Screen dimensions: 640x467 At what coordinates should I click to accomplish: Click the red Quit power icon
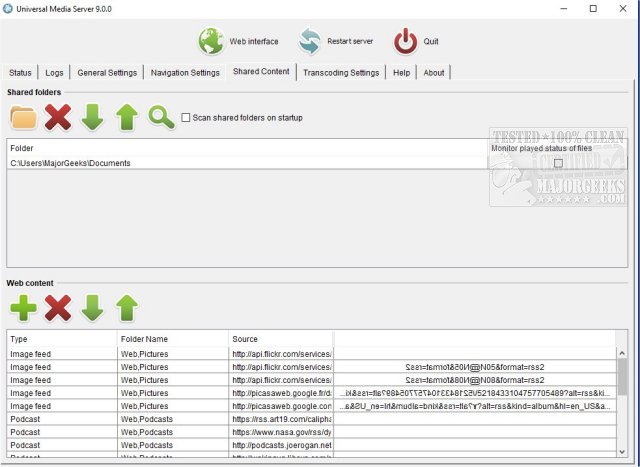[x=405, y=41]
